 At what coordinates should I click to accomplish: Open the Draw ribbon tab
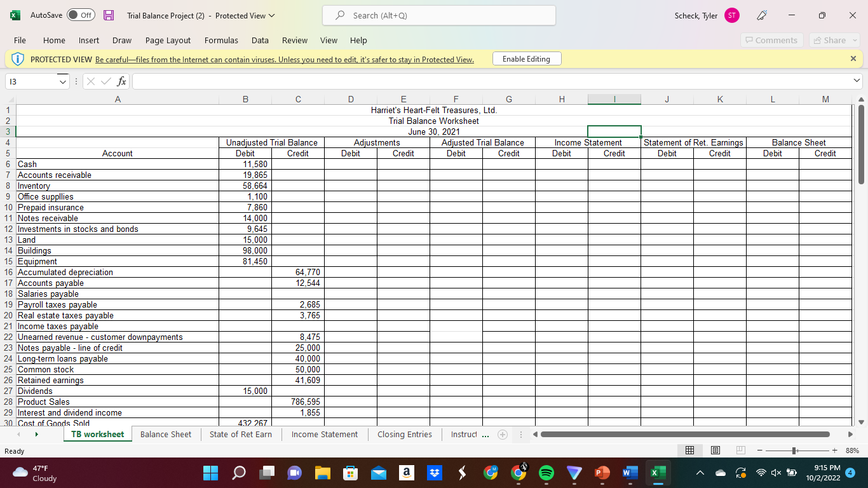pyautogui.click(x=122, y=40)
